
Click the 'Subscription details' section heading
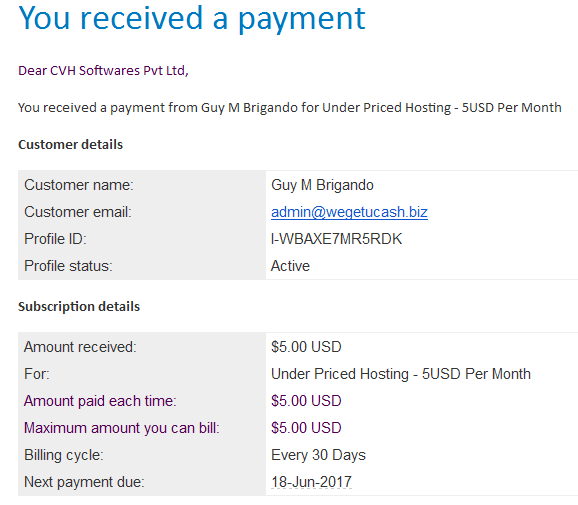click(x=79, y=307)
